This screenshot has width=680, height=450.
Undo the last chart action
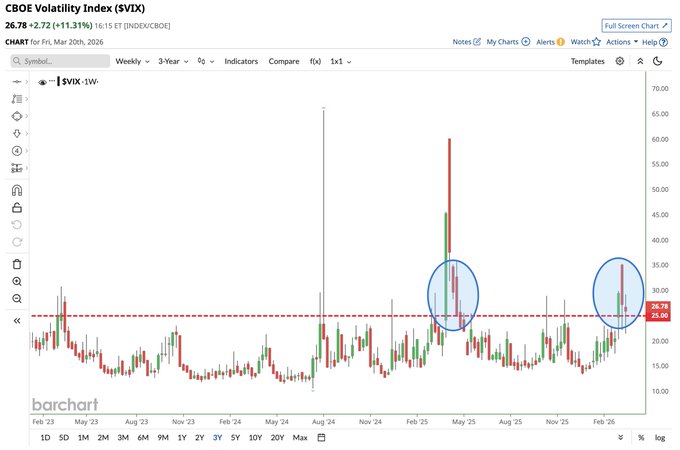[x=17, y=225]
